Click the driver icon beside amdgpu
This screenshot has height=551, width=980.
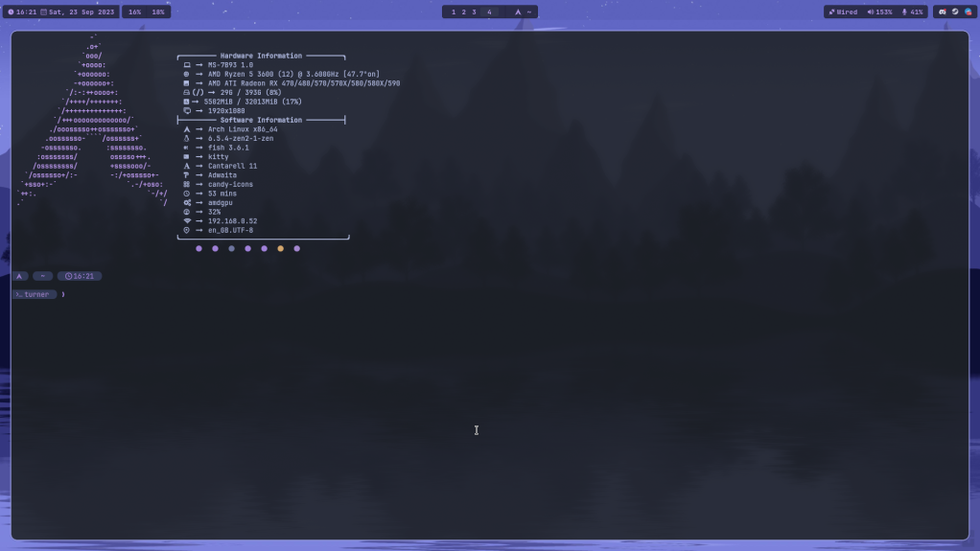point(187,202)
